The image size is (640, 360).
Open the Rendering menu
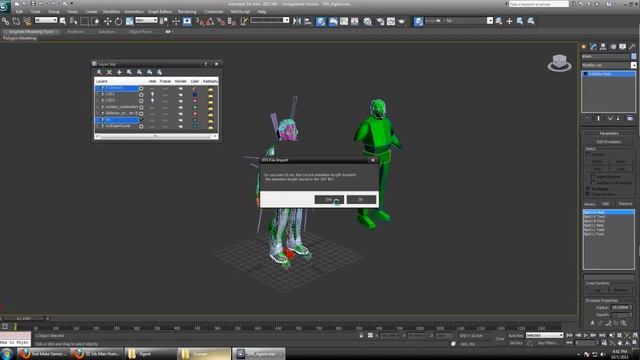tap(187, 11)
